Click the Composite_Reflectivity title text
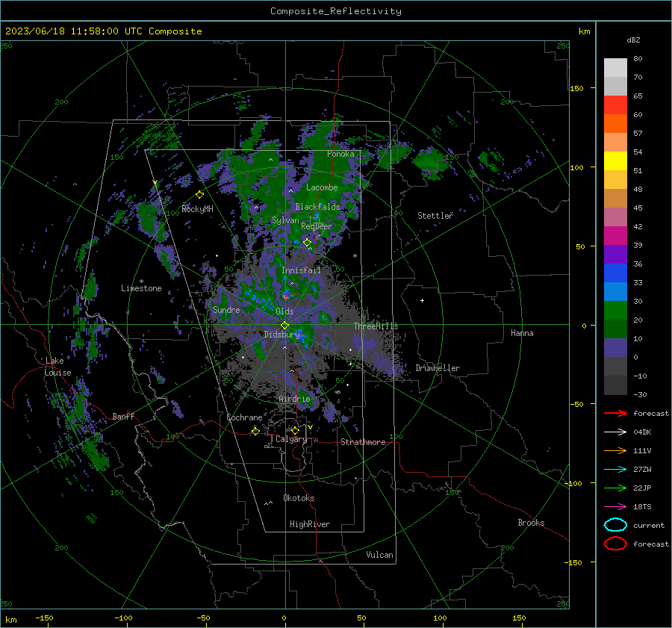 pos(336,11)
